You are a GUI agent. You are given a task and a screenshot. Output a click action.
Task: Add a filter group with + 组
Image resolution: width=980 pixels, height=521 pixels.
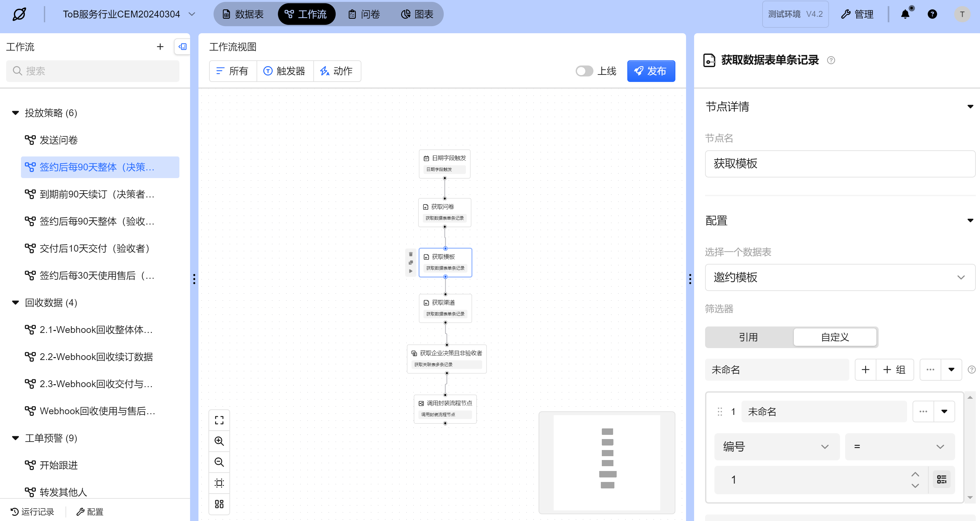[895, 369]
